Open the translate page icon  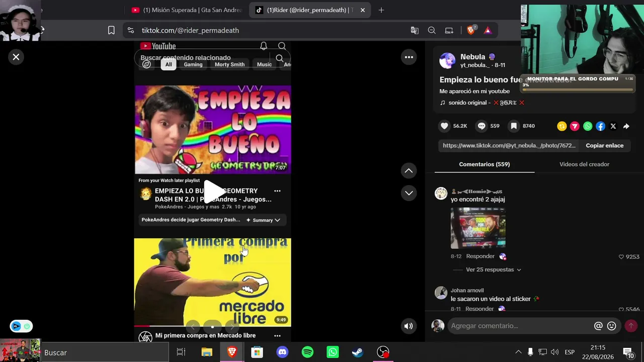(415, 31)
